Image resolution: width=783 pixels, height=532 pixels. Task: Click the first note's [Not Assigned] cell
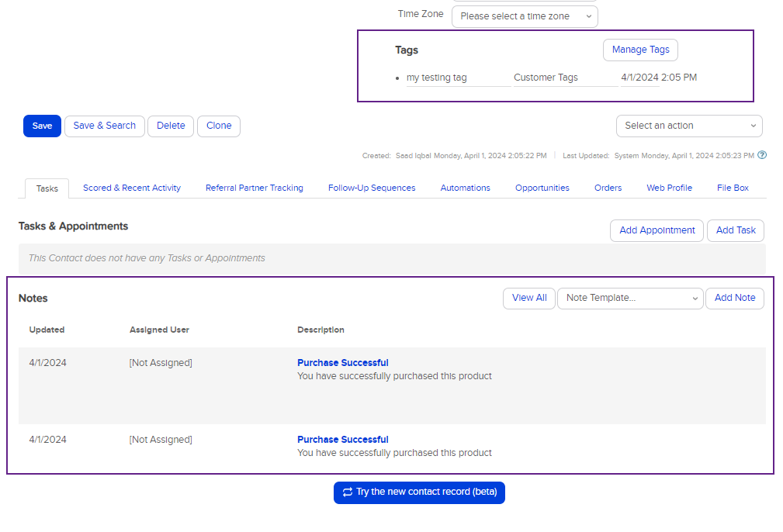coord(161,363)
